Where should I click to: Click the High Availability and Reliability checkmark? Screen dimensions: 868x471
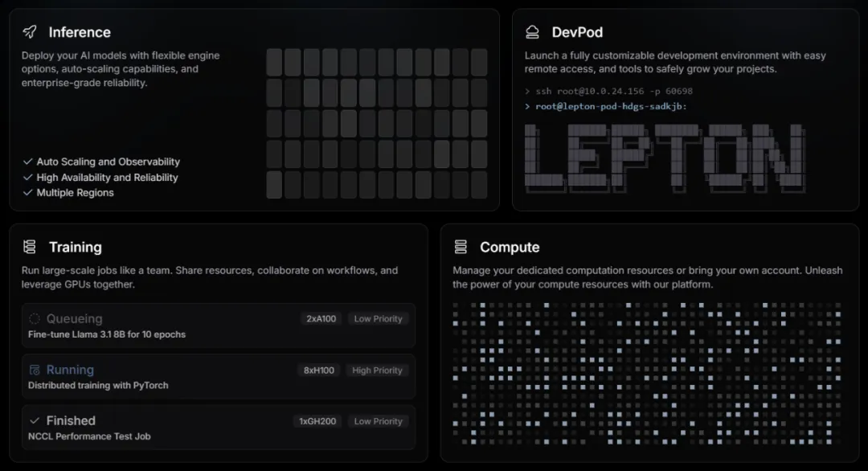point(28,178)
